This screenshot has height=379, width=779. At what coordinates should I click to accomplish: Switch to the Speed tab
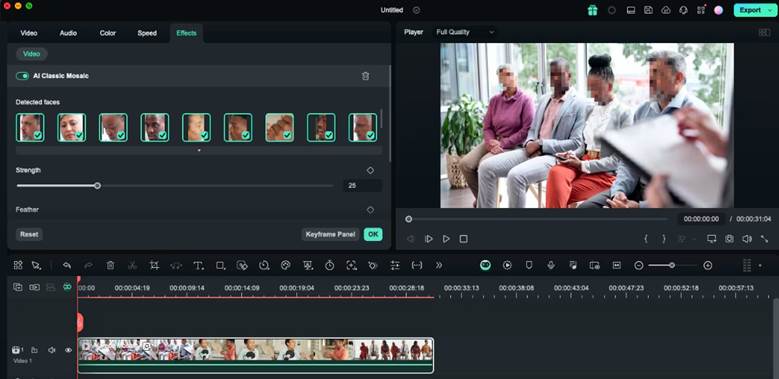pos(147,33)
